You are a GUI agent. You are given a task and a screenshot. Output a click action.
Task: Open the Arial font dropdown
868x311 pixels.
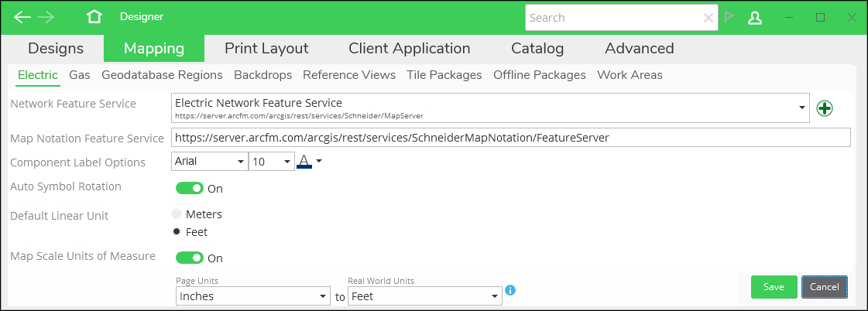tap(209, 162)
